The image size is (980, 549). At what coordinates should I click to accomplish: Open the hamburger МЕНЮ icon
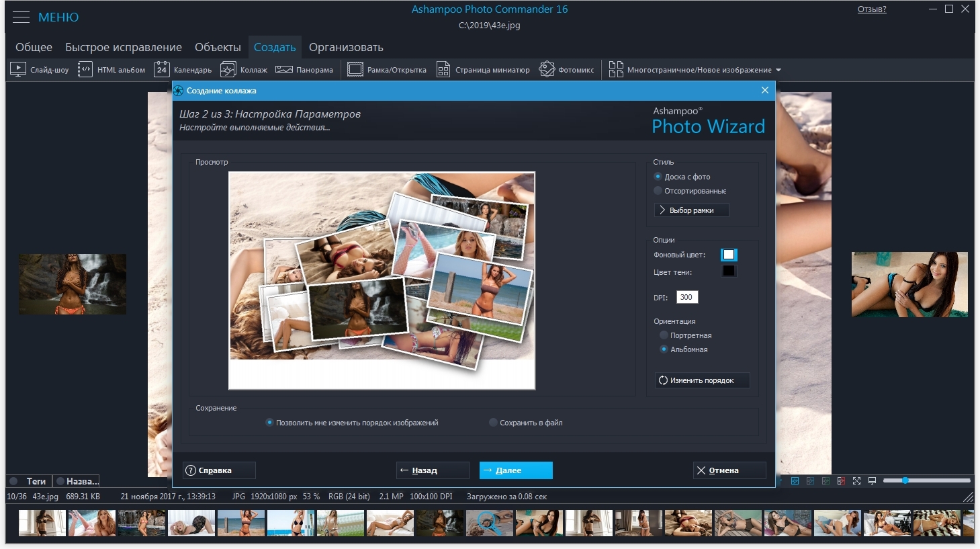(21, 17)
